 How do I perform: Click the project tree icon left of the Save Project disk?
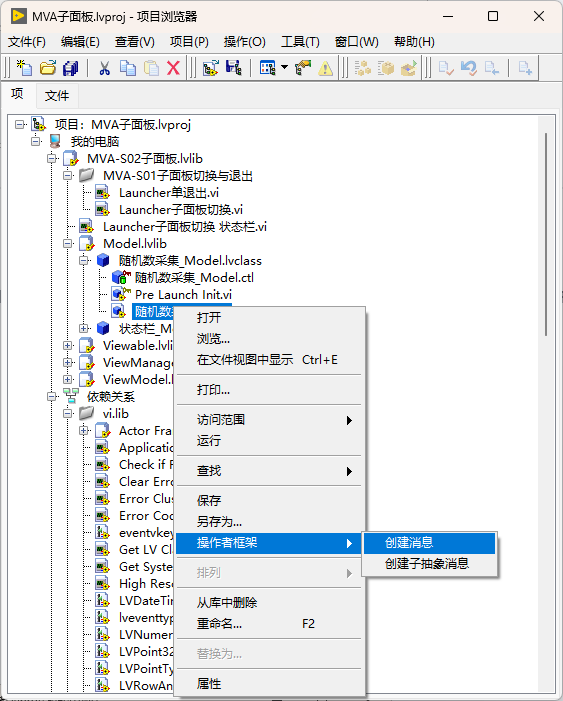pyautogui.click(x=211, y=68)
